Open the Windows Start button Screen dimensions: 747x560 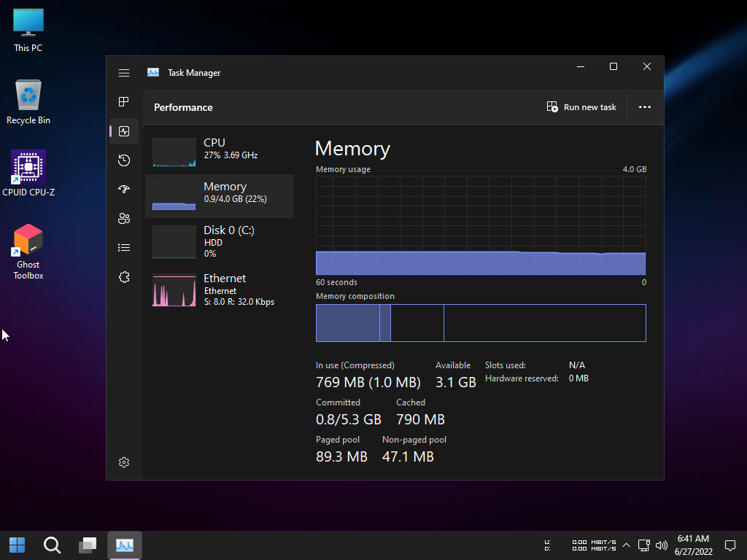point(17,545)
